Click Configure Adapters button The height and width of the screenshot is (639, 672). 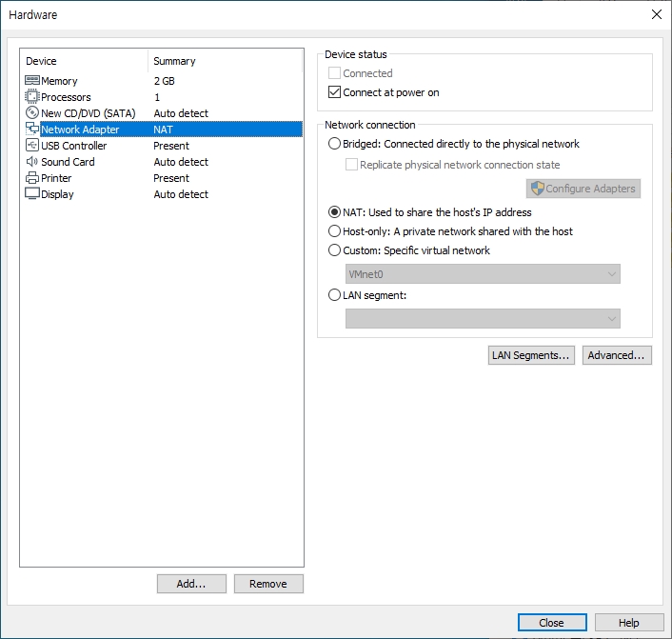[x=583, y=189]
